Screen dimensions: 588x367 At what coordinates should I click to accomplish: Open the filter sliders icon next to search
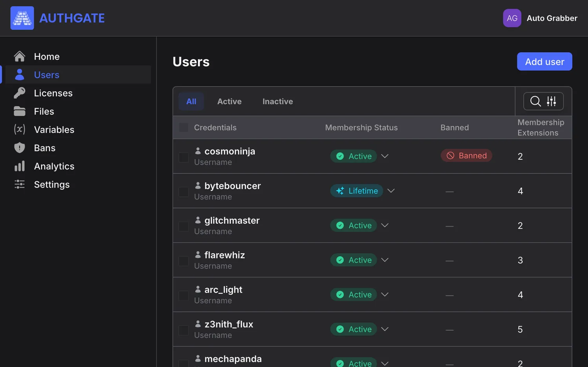(x=552, y=101)
